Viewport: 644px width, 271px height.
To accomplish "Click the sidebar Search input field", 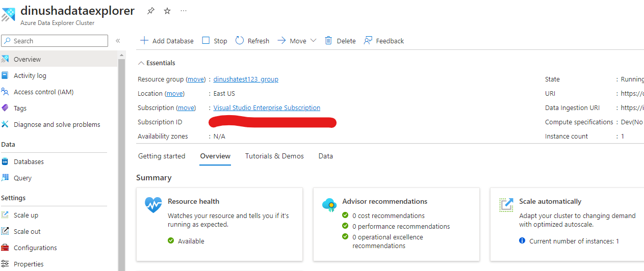I will (x=55, y=41).
